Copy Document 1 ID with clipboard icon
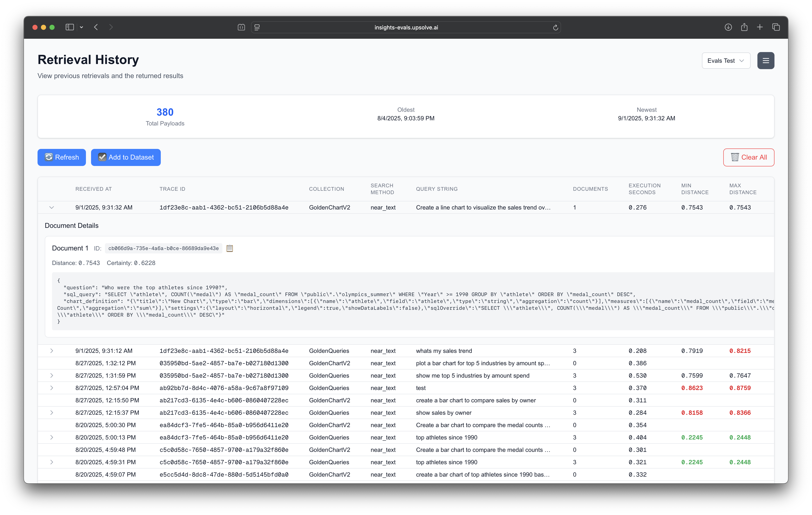The width and height of the screenshot is (812, 515). tap(230, 248)
